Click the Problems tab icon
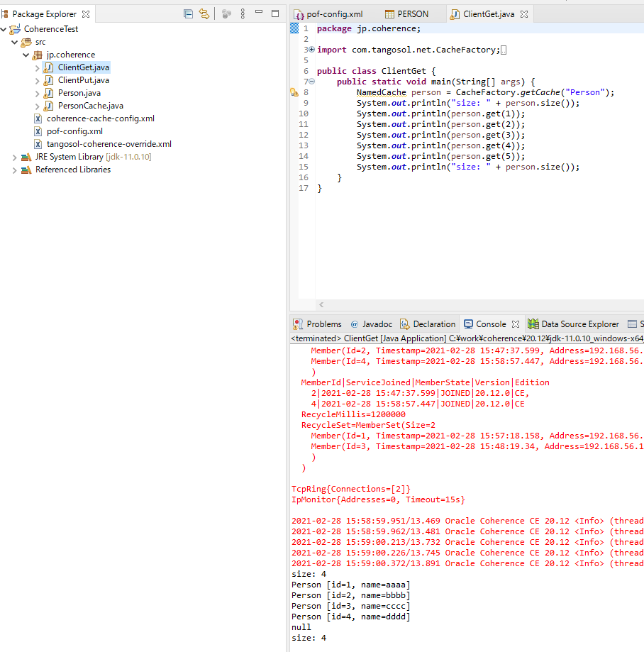 point(298,324)
